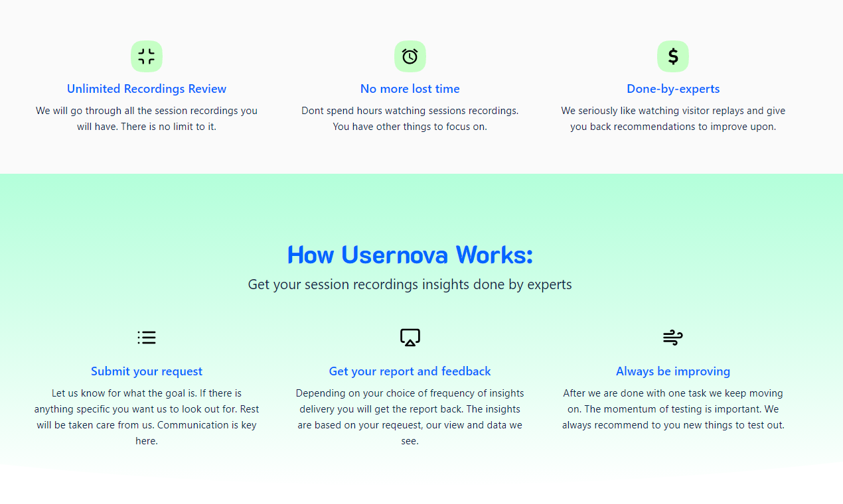Click the Dont spend hours watching sessions text
Viewport: 843px width, 504px height.
(410, 118)
